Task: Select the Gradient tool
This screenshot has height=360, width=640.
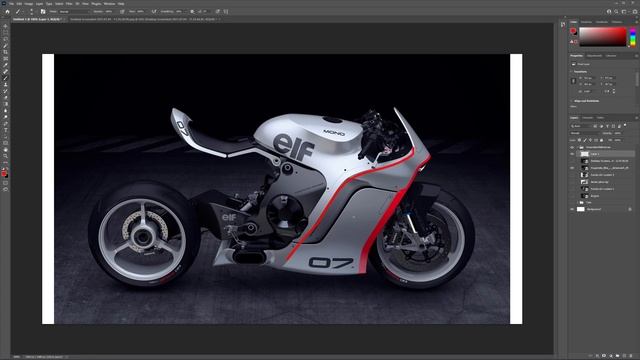Action: tap(5, 104)
